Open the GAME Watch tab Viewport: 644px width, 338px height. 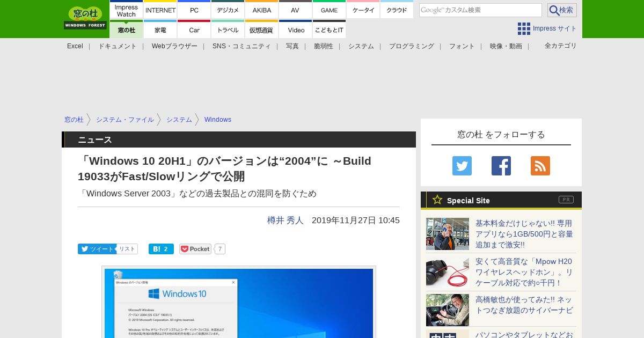pyautogui.click(x=329, y=10)
